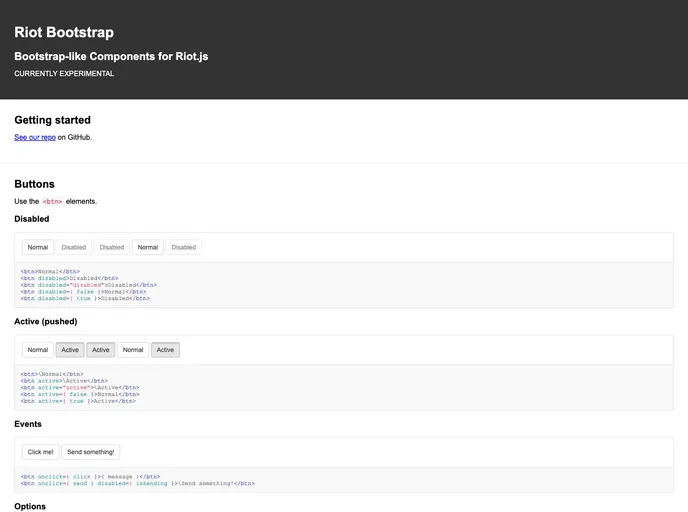Click the code line with onclick={ click }
688x512 pixels.
tap(90, 477)
